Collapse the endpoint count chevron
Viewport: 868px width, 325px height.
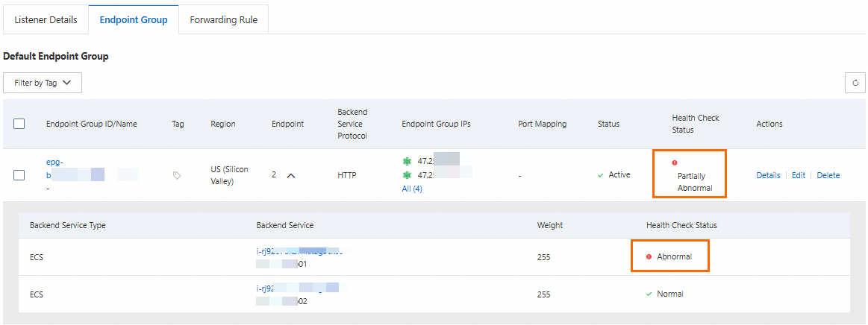(x=291, y=175)
